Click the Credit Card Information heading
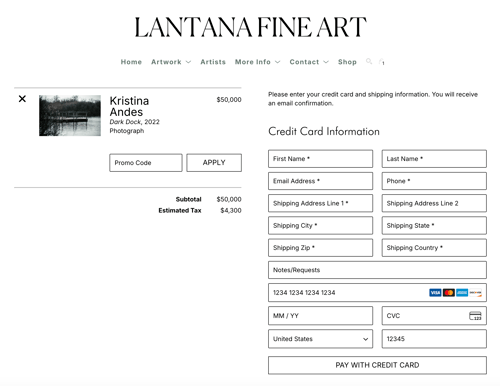Viewport: 500px width, 386px height. coord(324,131)
